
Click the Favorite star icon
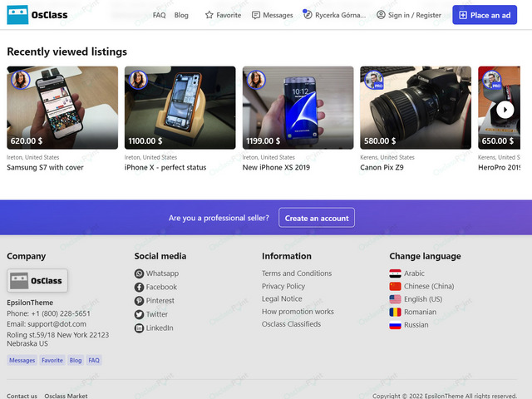point(209,15)
